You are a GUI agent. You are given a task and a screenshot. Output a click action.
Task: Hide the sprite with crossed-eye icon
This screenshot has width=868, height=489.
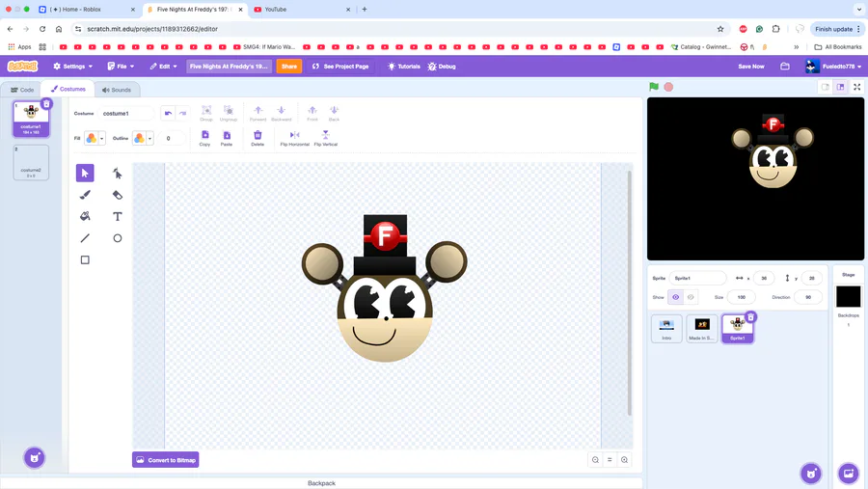tap(691, 297)
